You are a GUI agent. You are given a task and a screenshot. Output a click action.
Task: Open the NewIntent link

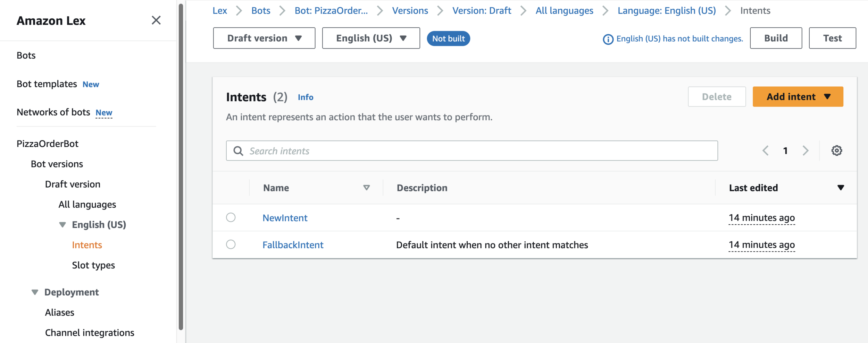tap(285, 218)
